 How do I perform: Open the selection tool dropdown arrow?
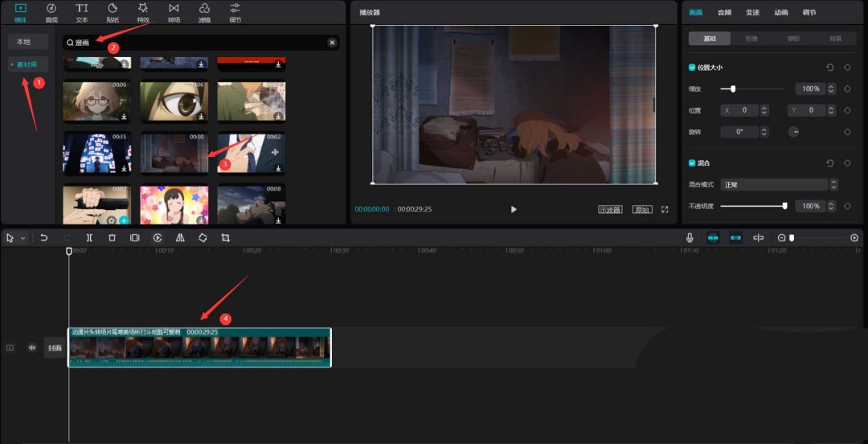(x=23, y=238)
